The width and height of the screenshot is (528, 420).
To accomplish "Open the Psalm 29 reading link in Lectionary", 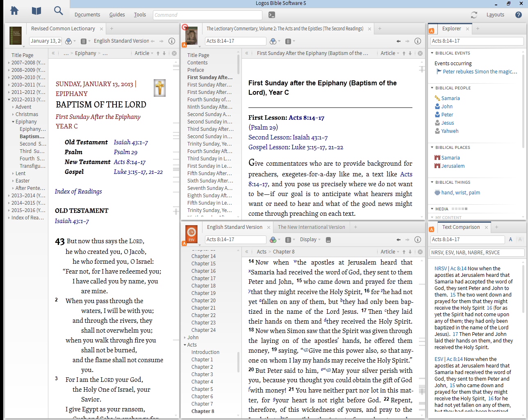I will point(125,152).
